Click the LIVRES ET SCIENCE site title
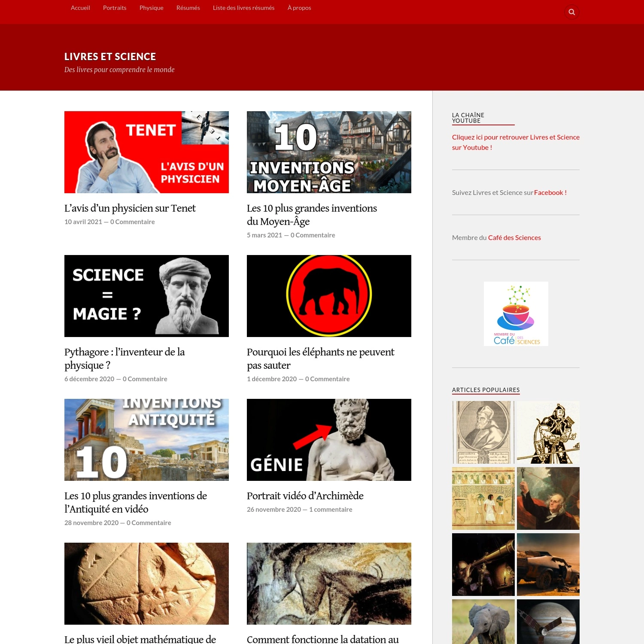 (x=110, y=57)
